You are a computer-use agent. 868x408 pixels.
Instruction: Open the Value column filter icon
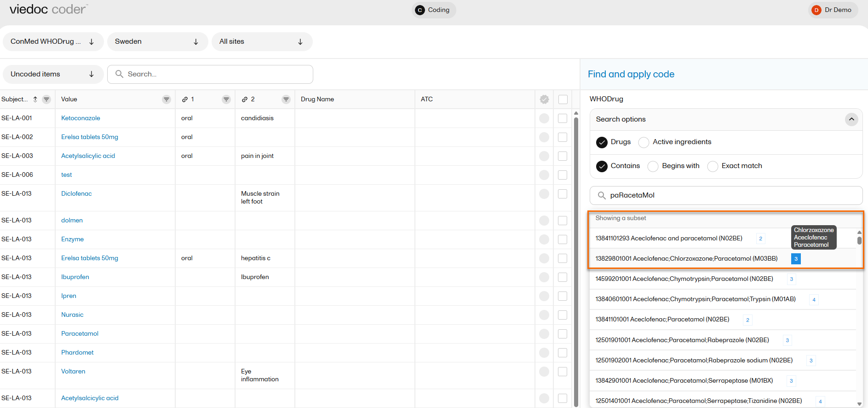click(167, 99)
